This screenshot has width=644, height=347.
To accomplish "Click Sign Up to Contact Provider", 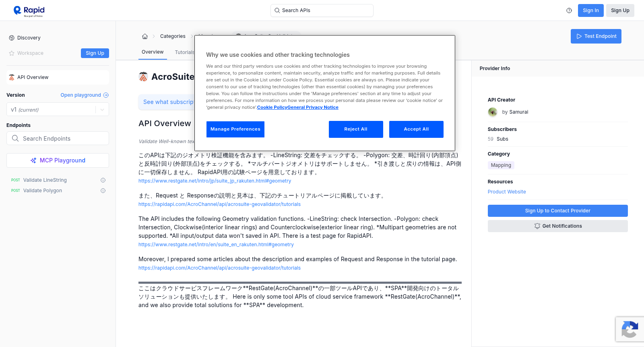I will 557,211.
